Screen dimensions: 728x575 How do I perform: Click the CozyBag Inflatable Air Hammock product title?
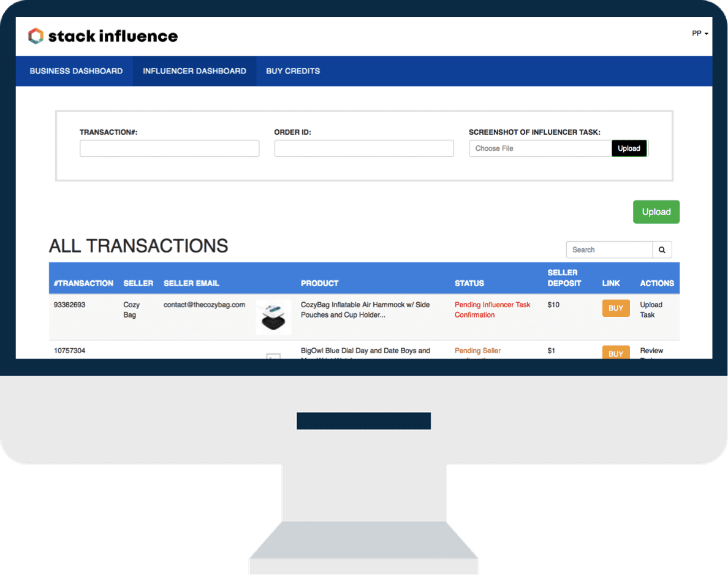(365, 310)
